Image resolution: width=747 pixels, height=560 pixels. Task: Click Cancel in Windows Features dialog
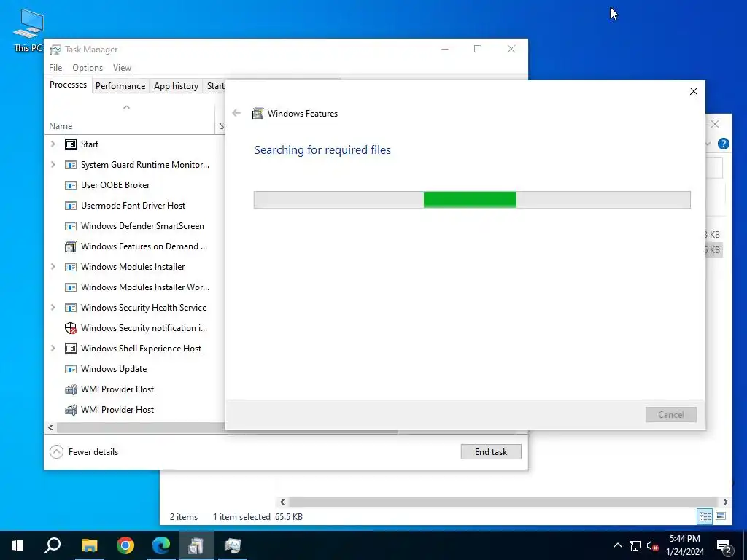point(671,415)
